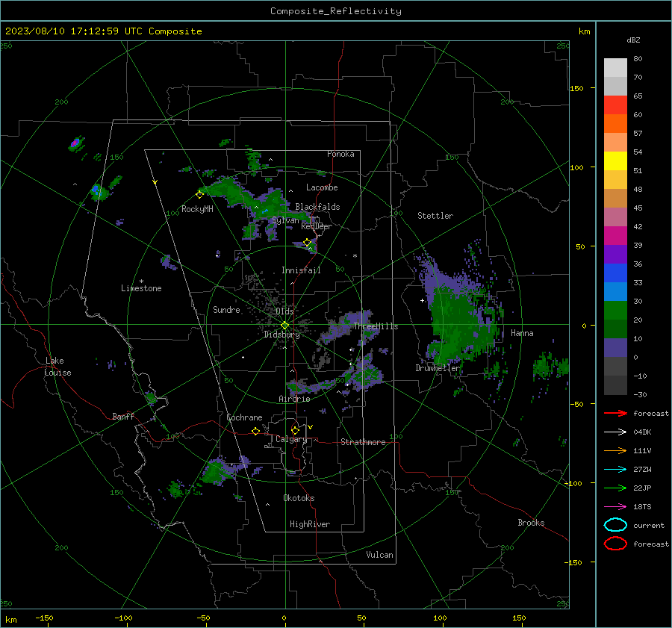Click the magenta 18TS arrow in legend

tap(615, 507)
